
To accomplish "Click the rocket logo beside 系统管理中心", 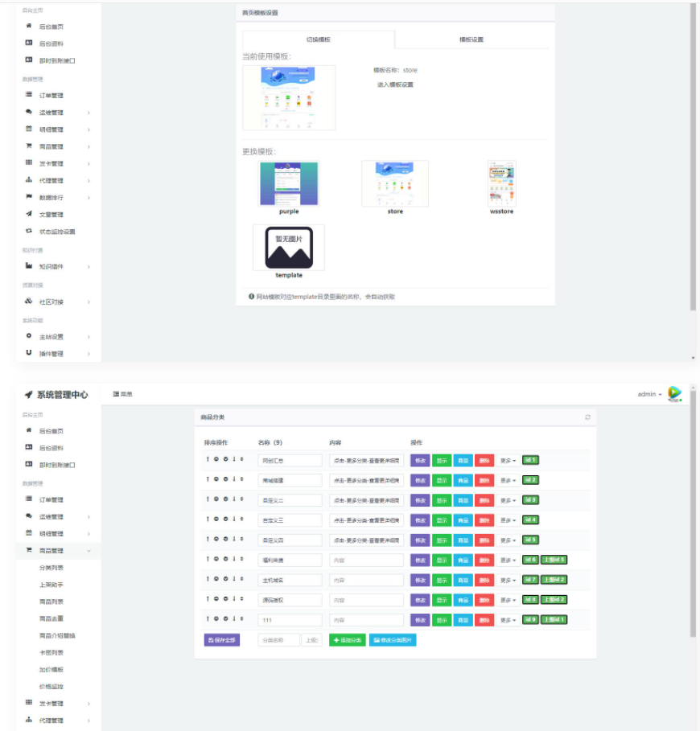I will 28,394.
